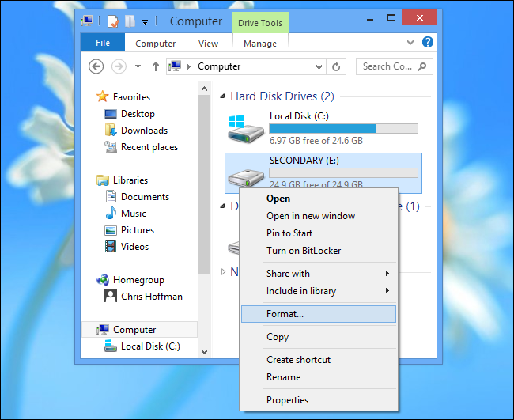Open the Customize Quick Access Toolbar dropdown
This screenshot has height=420, width=514.
145,22
